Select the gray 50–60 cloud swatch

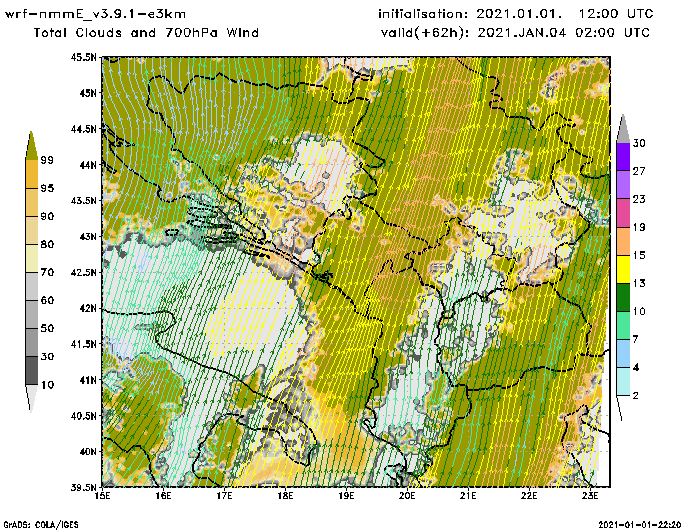pyautogui.click(x=32, y=315)
